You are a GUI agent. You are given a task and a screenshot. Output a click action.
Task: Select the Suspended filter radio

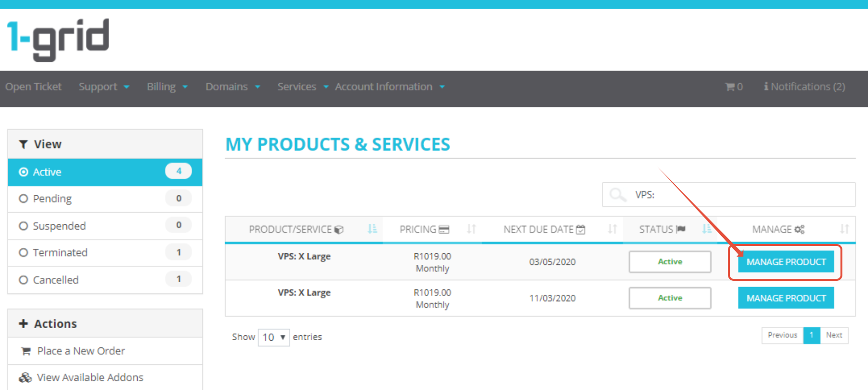tap(23, 226)
